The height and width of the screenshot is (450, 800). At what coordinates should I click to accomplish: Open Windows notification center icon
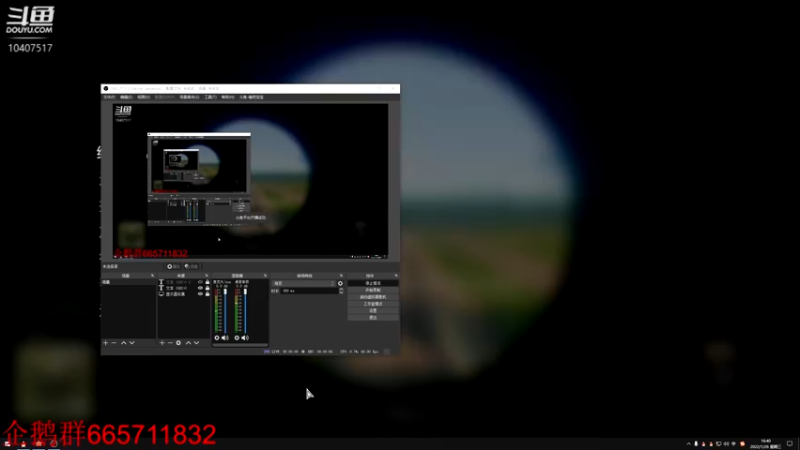[790, 444]
